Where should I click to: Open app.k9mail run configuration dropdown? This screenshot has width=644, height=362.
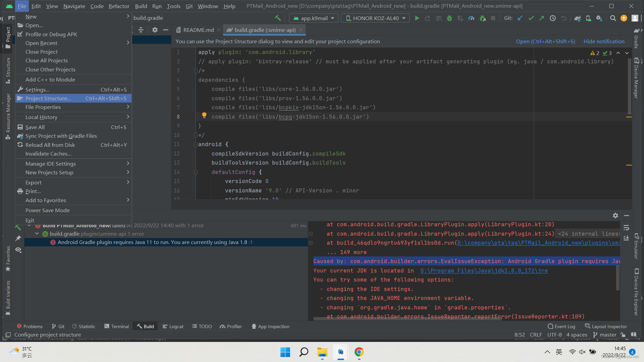pyautogui.click(x=314, y=18)
